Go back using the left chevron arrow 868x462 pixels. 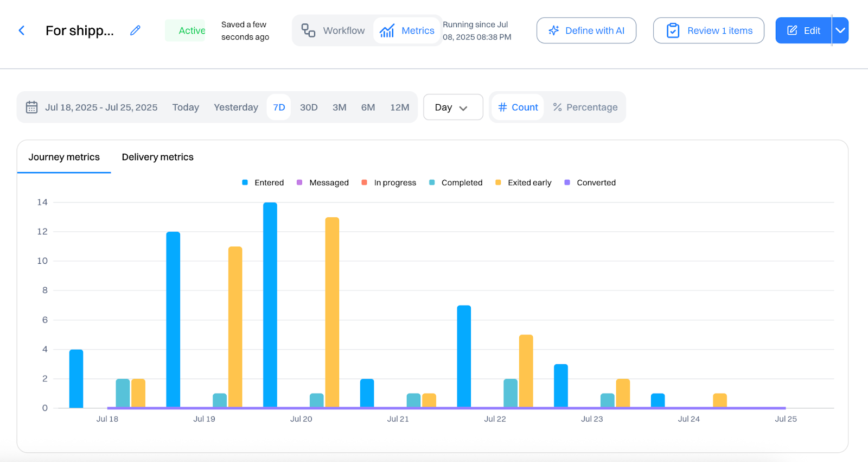[x=22, y=30]
